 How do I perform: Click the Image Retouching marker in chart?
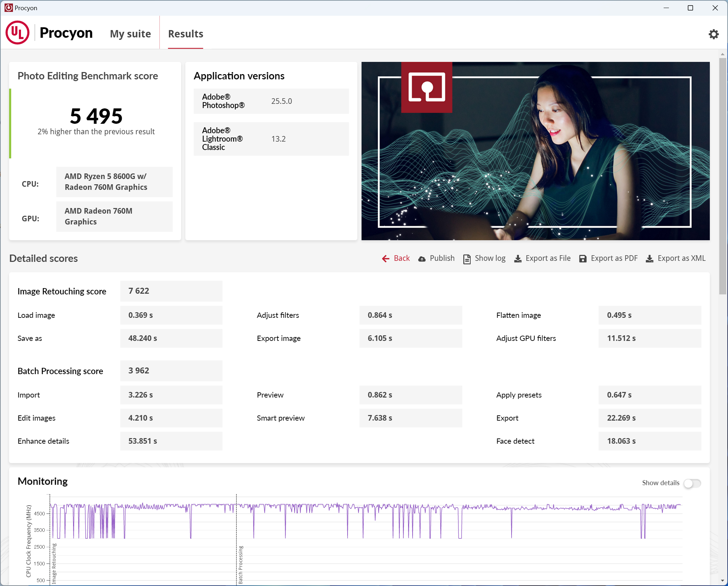click(54, 563)
